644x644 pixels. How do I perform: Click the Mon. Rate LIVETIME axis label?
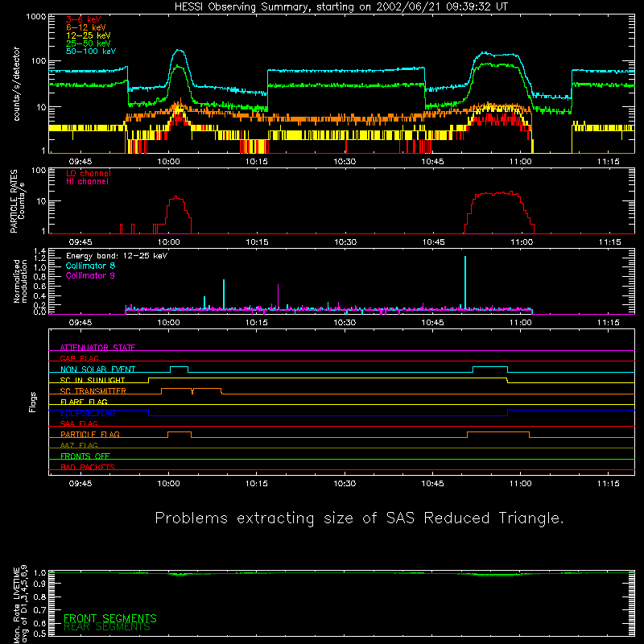pos(20,605)
